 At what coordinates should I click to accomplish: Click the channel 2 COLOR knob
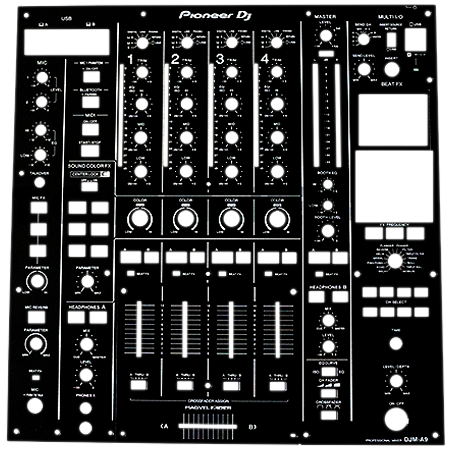[x=186, y=219]
